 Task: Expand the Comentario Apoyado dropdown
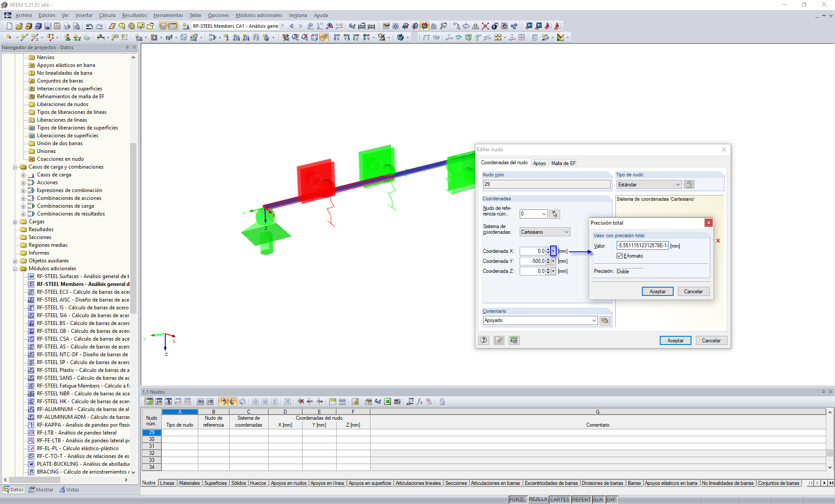(x=594, y=321)
